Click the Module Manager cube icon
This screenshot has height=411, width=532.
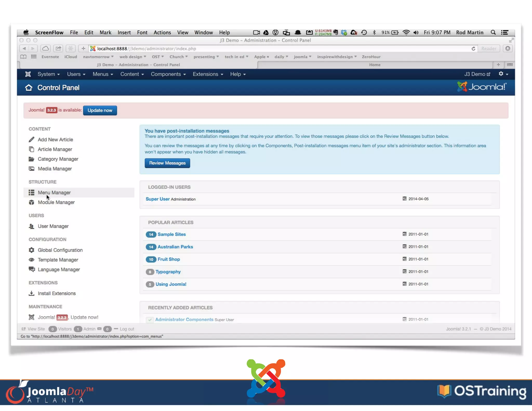click(31, 202)
